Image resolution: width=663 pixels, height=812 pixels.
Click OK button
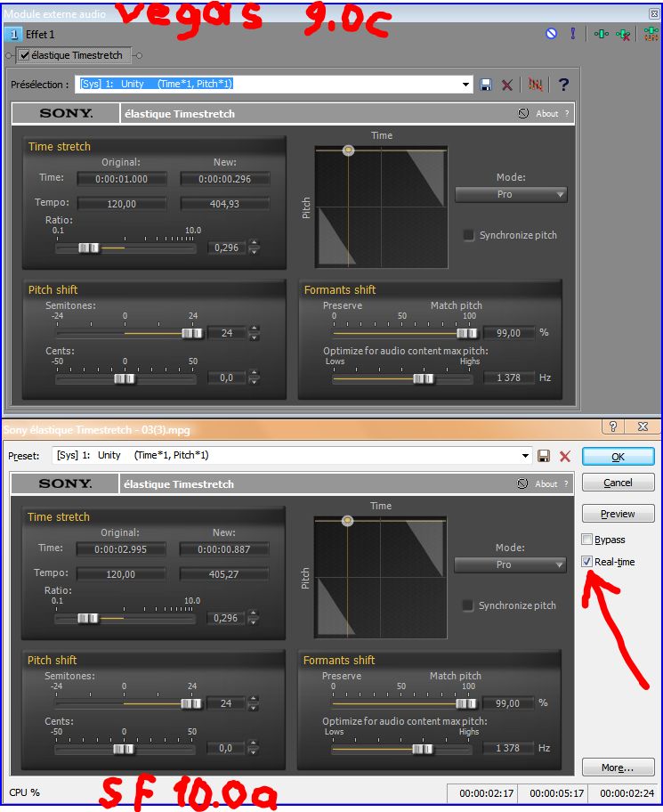pyautogui.click(x=618, y=457)
